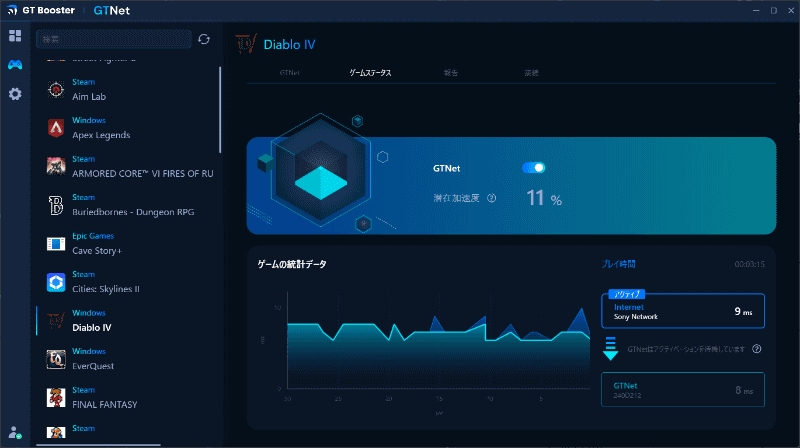Click the 11 % acceleration value
Screen dimensions: 800x448
[x=544, y=198]
